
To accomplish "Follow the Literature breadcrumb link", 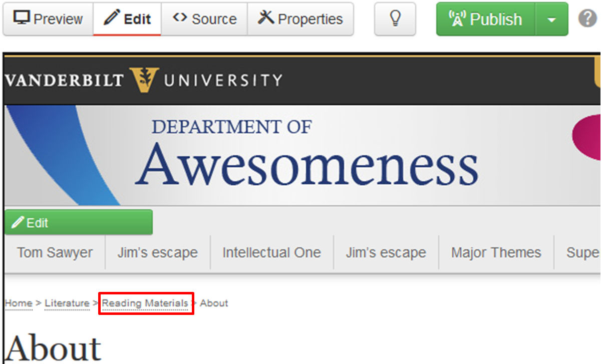I will coord(67,303).
